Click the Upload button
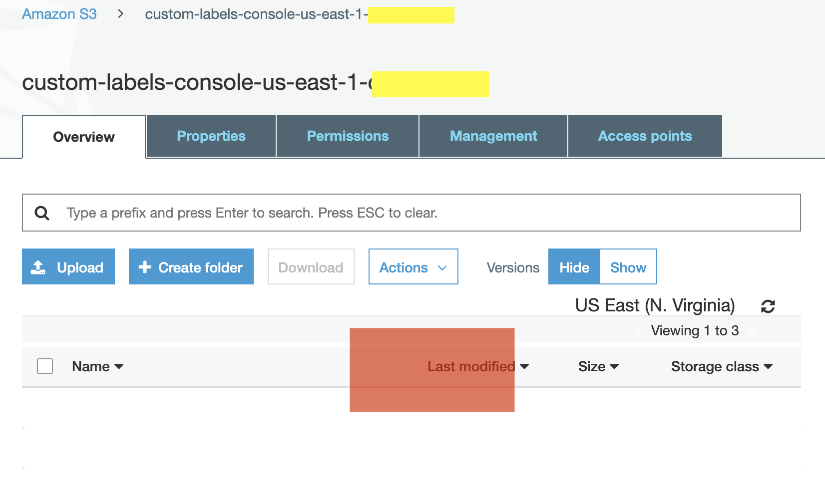This screenshot has height=504, width=825. (68, 267)
